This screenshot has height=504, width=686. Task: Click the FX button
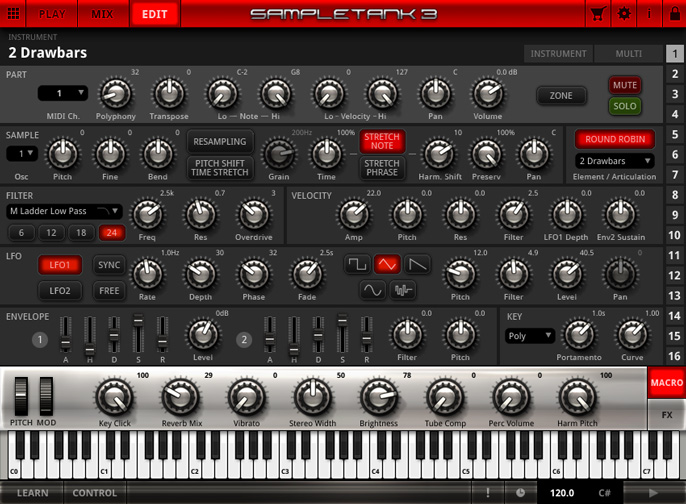[666, 414]
